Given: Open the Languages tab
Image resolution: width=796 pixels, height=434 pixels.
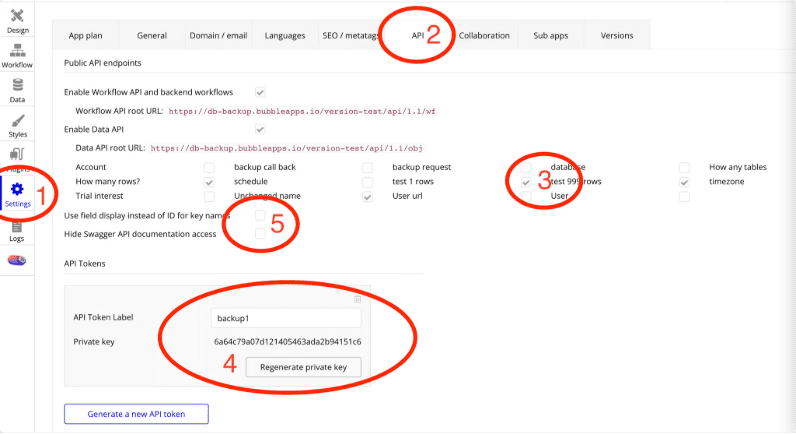Looking at the screenshot, I should [285, 36].
